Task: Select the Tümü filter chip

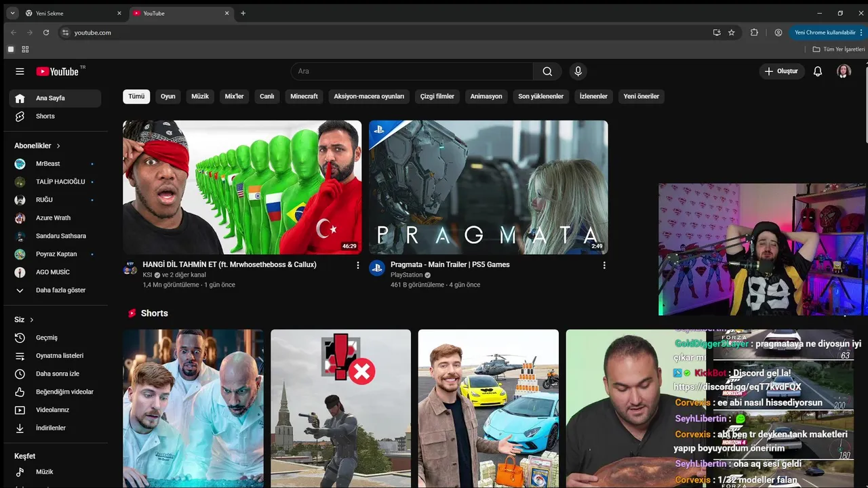Action: 136,96
